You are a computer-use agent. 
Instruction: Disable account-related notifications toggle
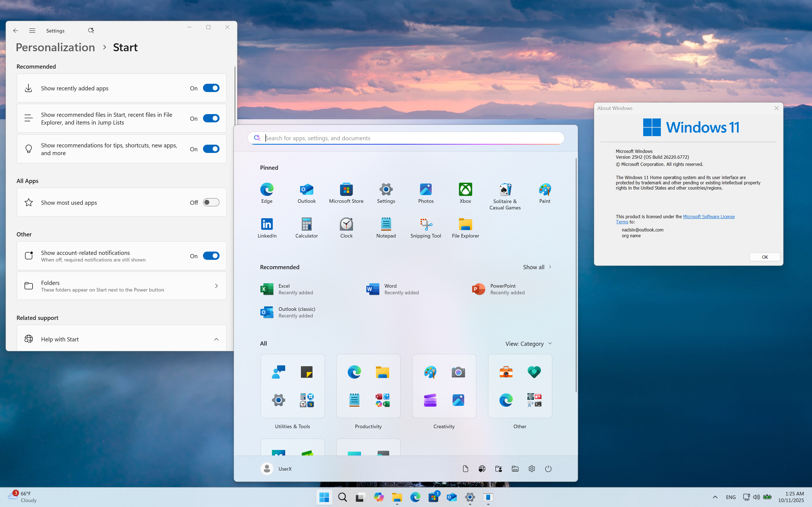[x=211, y=256]
